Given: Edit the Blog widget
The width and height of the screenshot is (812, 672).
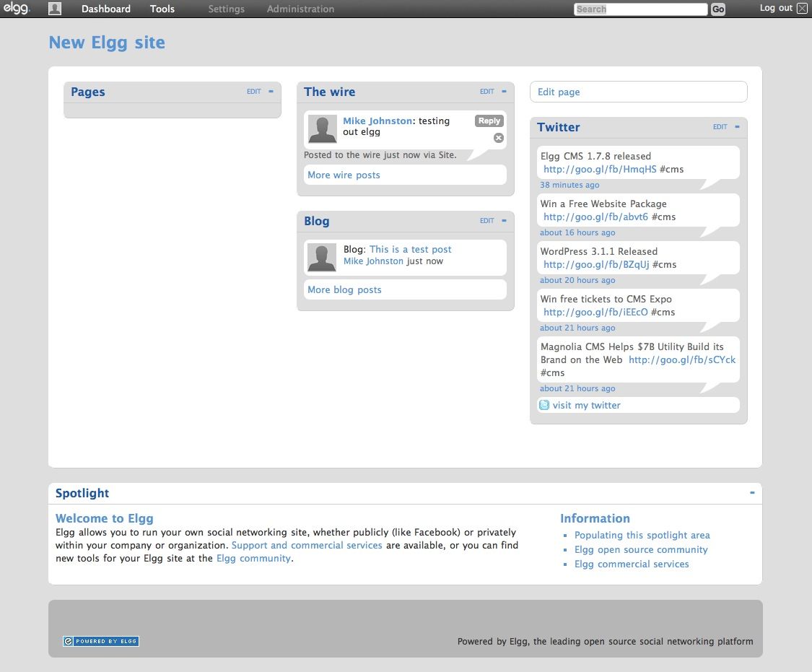Looking at the screenshot, I should pos(486,221).
